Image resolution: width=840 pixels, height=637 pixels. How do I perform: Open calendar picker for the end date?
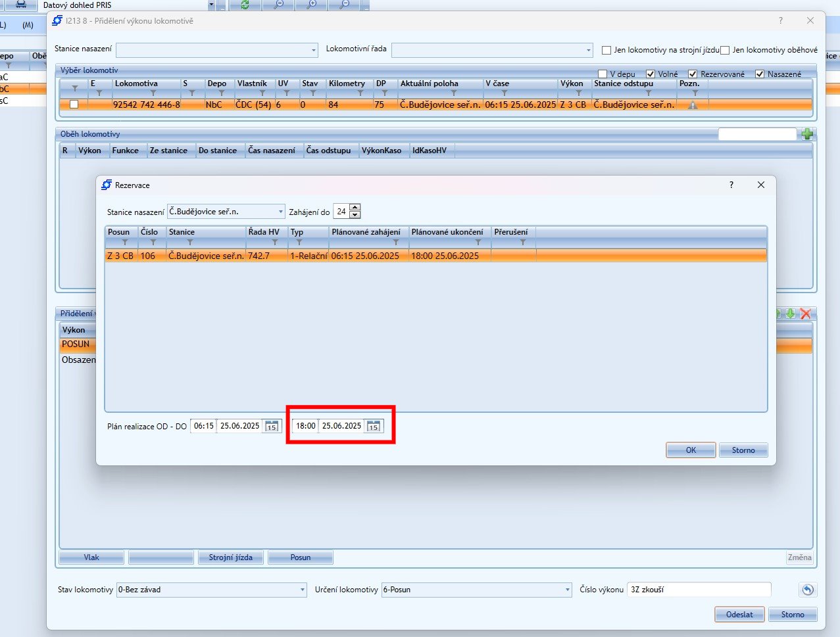coord(373,427)
